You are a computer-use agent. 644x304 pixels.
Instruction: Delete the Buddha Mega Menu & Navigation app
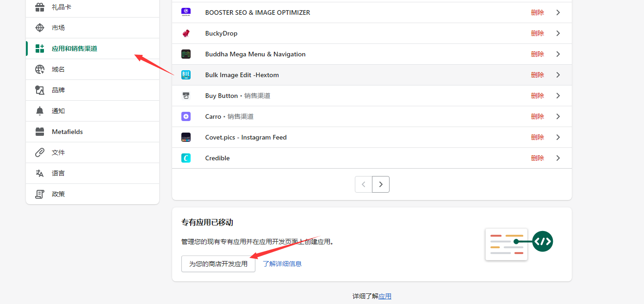click(538, 54)
